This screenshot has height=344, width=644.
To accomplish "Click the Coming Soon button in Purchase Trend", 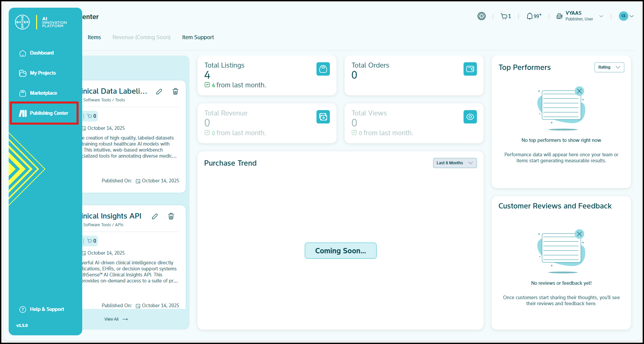I will tap(340, 251).
